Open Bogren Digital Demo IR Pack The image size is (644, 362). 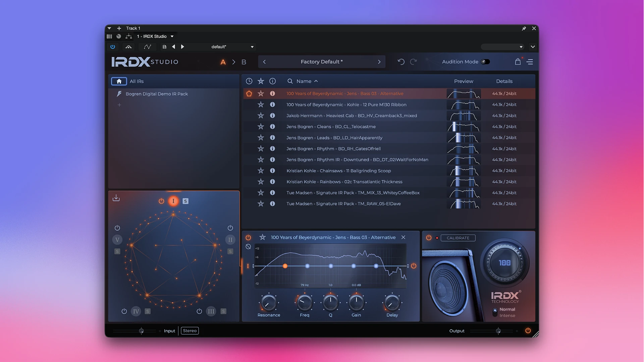click(157, 94)
